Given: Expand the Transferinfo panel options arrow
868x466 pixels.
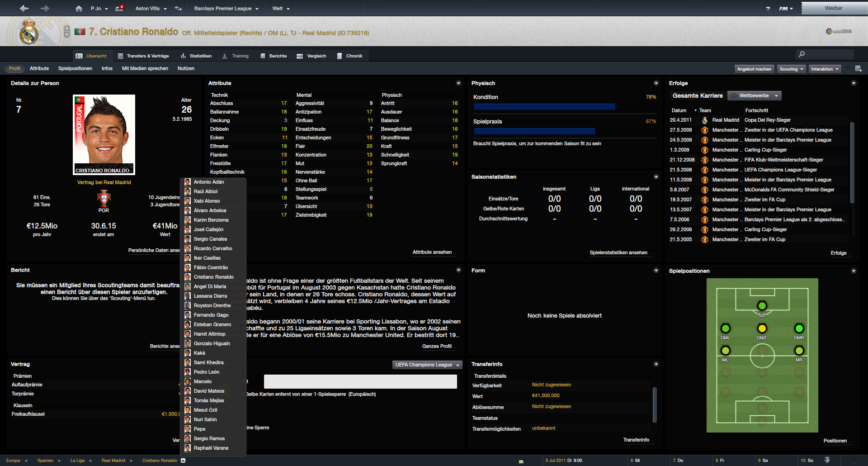Looking at the screenshot, I should click(656, 364).
